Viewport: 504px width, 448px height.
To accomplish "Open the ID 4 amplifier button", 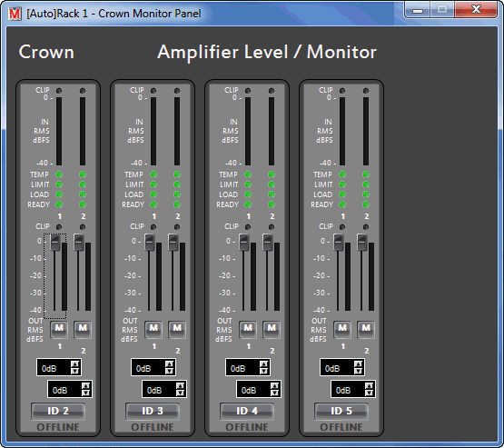I will coord(247,411).
